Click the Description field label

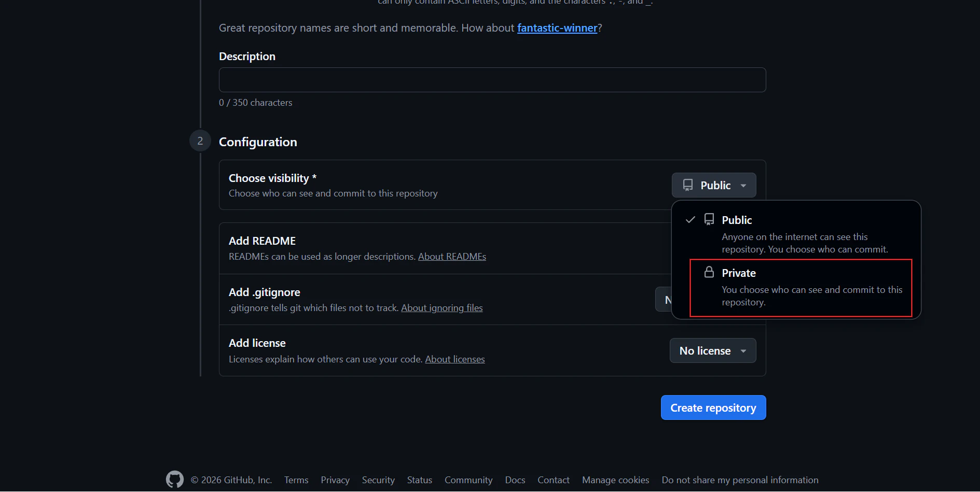coord(247,57)
